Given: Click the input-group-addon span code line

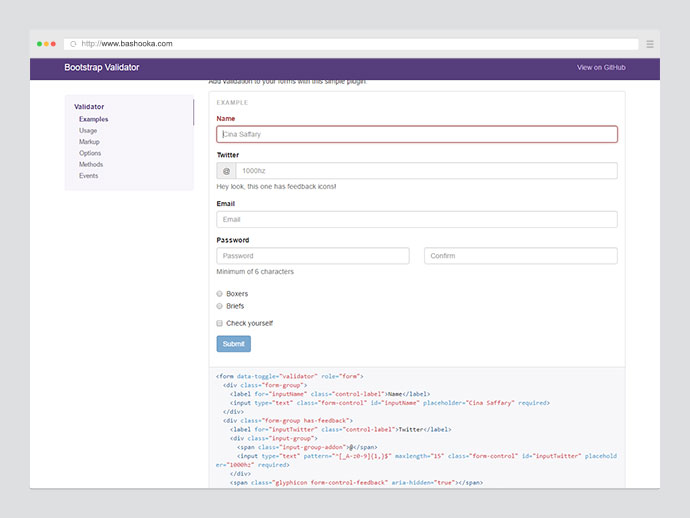Looking at the screenshot, I should point(307,447).
